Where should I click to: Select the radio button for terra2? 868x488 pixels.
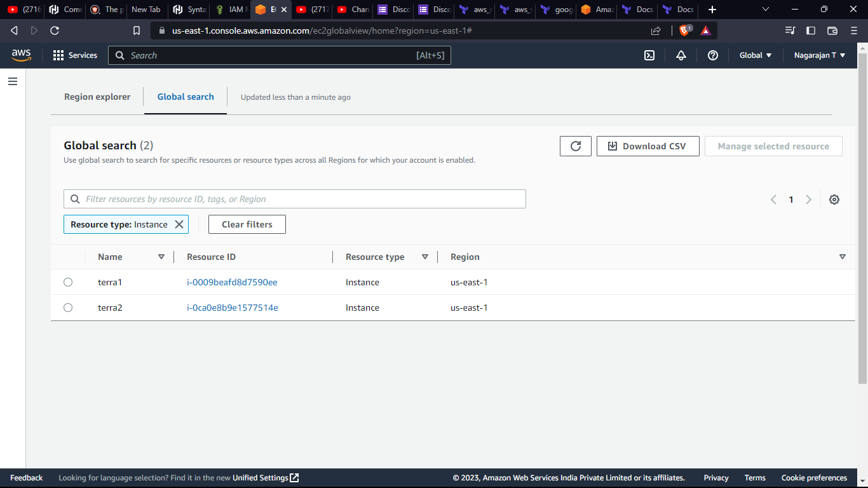(x=68, y=308)
